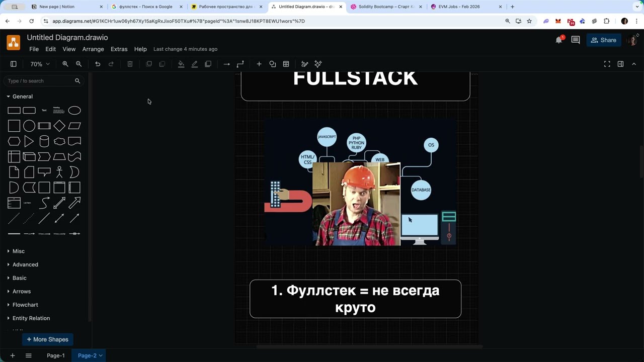Collapse the toolbar with the chevron-up icon
This screenshot has width=644, height=362.
pyautogui.click(x=634, y=64)
